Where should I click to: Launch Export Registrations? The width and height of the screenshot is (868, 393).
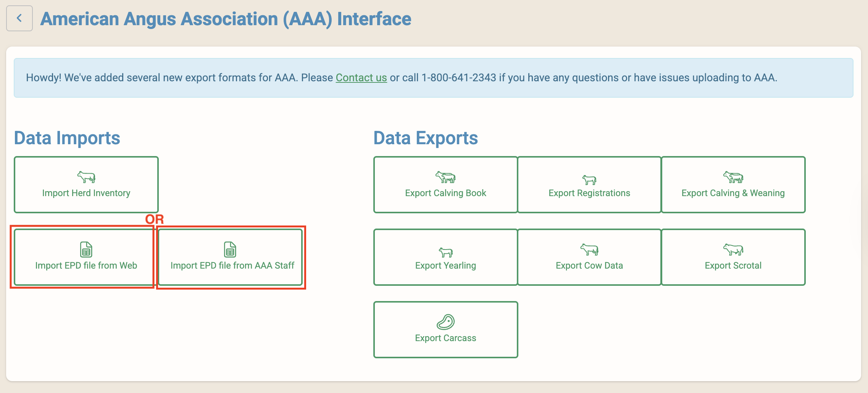(x=589, y=185)
